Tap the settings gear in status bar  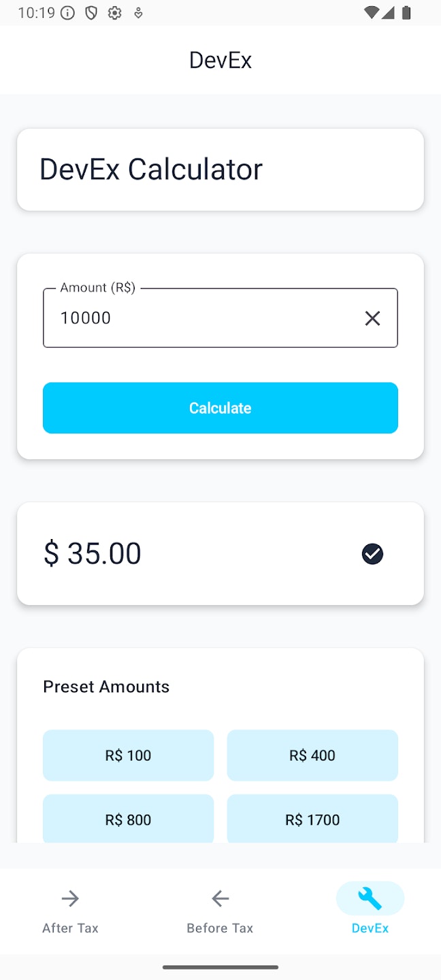(114, 13)
